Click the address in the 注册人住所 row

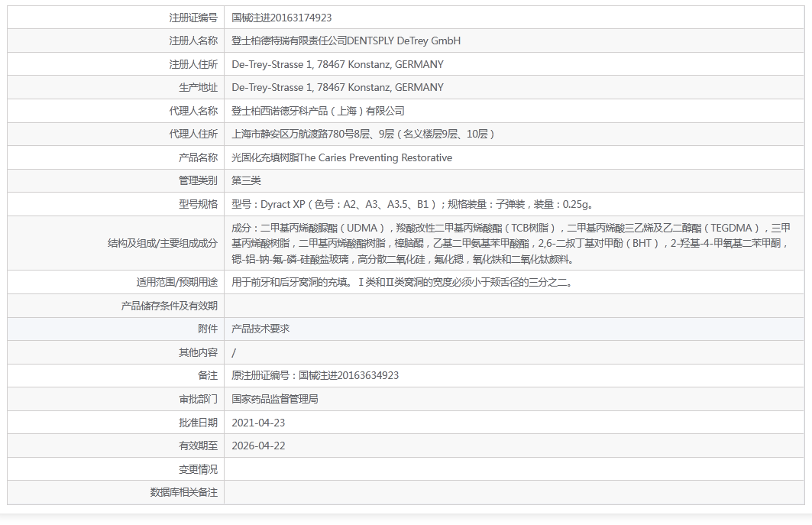coord(338,64)
